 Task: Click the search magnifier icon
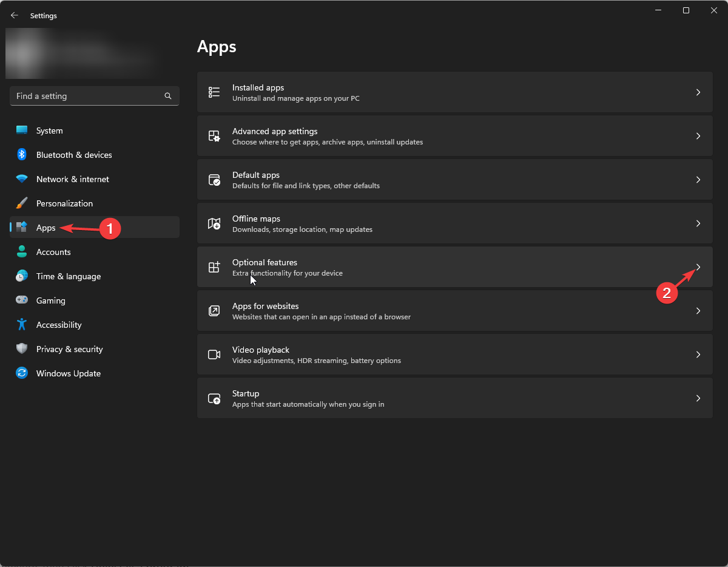[x=168, y=96]
